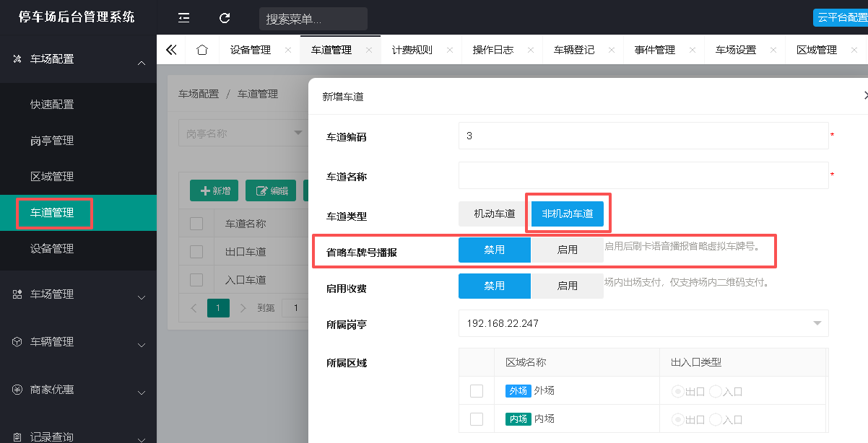Image resolution: width=868 pixels, height=443 pixels.
Task: Collapse the sidebar menu icon in header
Action: tap(184, 18)
